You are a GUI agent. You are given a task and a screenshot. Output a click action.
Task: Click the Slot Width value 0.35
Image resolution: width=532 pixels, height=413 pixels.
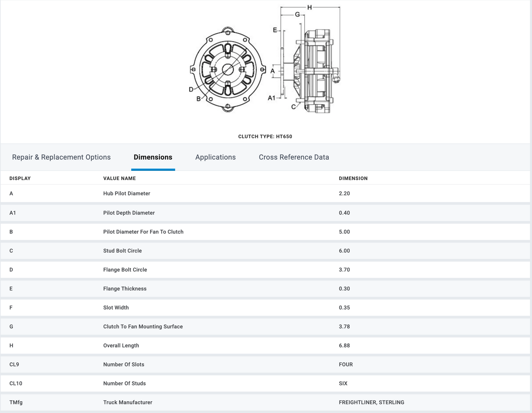point(344,308)
